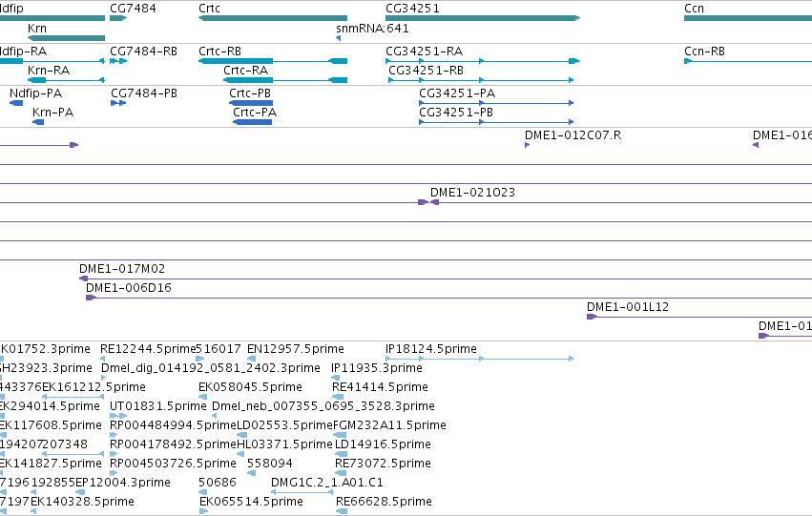Select the Crtc-PA protein bar
Viewport: 812px width, 516px height.
click(252, 122)
